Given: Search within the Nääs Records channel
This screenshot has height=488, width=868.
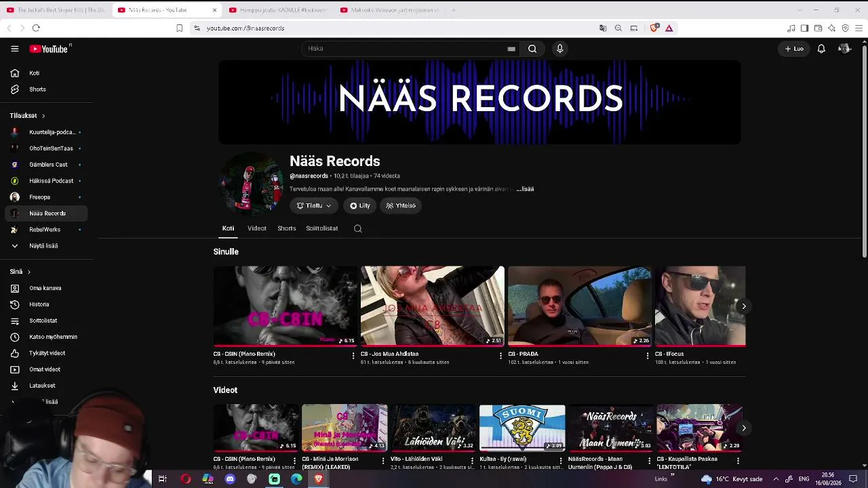Looking at the screenshot, I should pos(358,228).
